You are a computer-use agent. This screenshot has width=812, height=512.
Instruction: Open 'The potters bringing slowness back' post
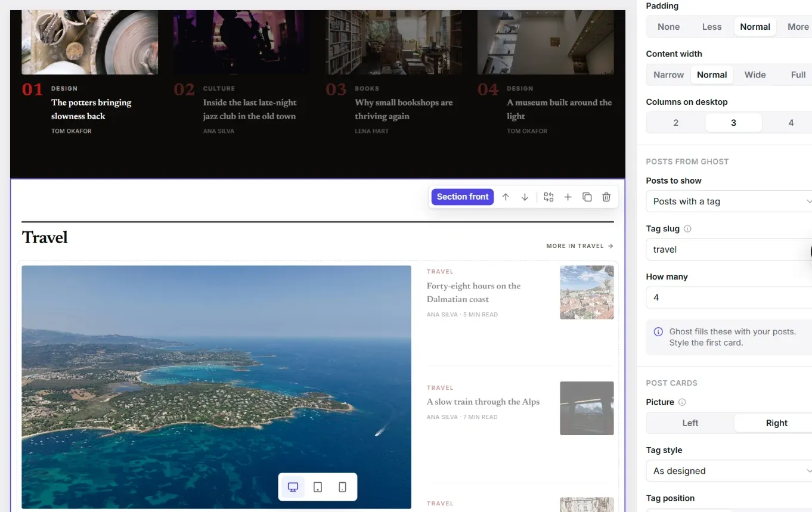point(91,109)
